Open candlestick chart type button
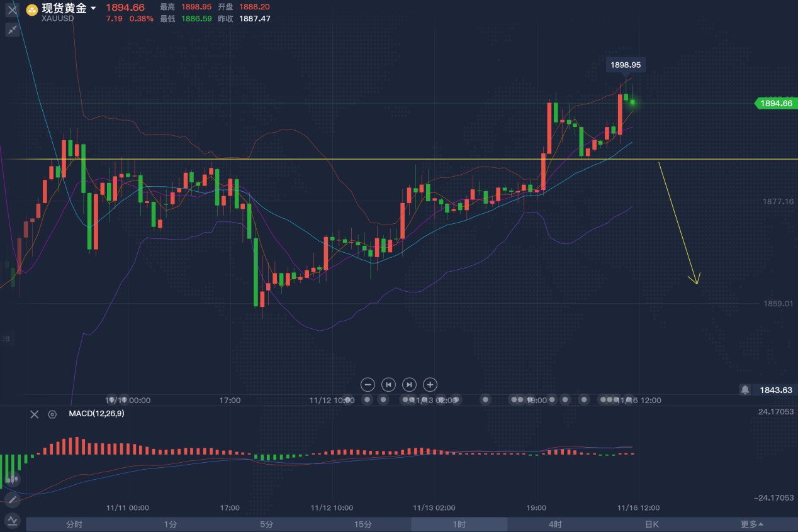The height and width of the screenshot is (532, 798). 12,480
